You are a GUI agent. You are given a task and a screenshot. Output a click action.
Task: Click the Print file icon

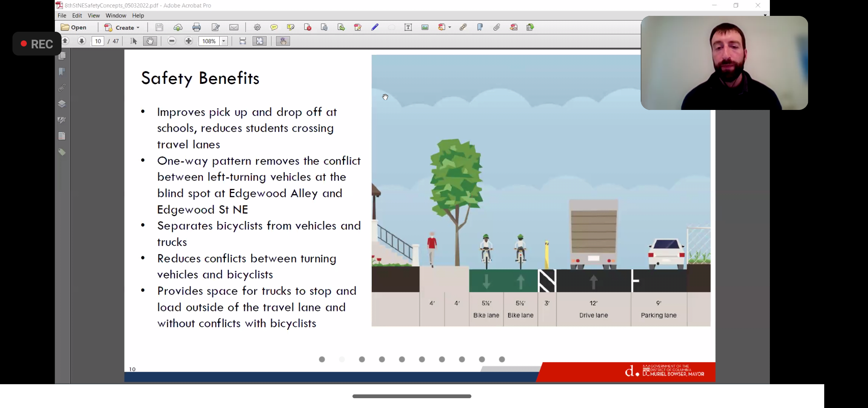pyautogui.click(x=196, y=27)
